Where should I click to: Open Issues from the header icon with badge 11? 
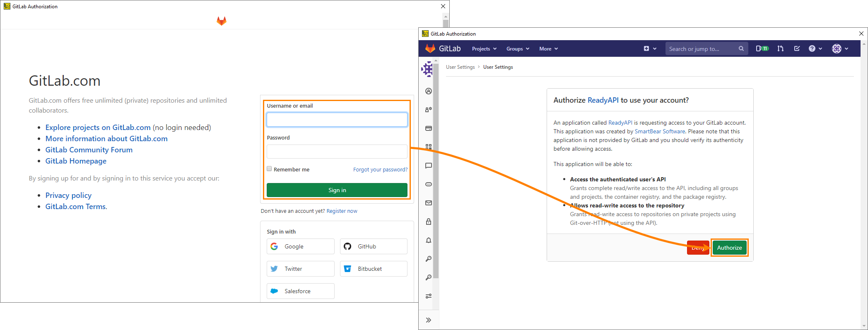point(762,48)
